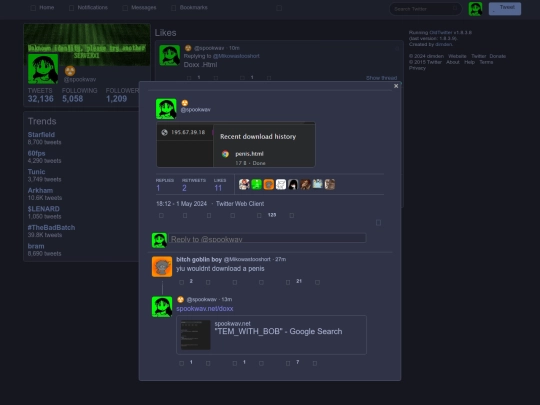
Task: Click the light blue liker avatar
Action: 318,184
